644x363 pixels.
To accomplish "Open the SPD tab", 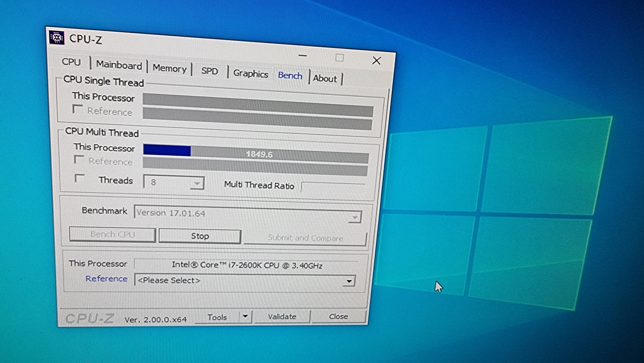I will pyautogui.click(x=209, y=71).
